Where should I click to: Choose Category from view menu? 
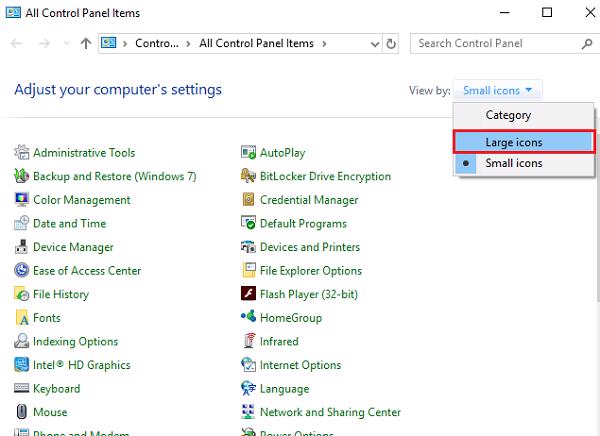508,115
